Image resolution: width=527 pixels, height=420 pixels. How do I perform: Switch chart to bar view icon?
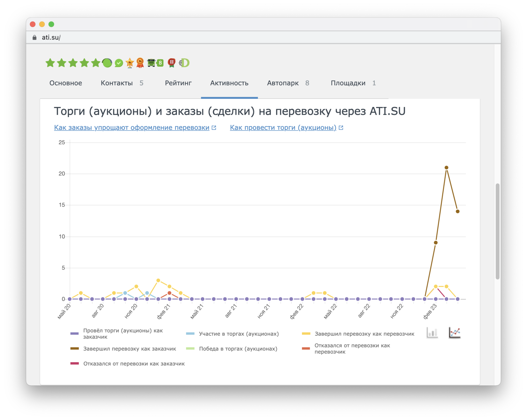point(432,333)
